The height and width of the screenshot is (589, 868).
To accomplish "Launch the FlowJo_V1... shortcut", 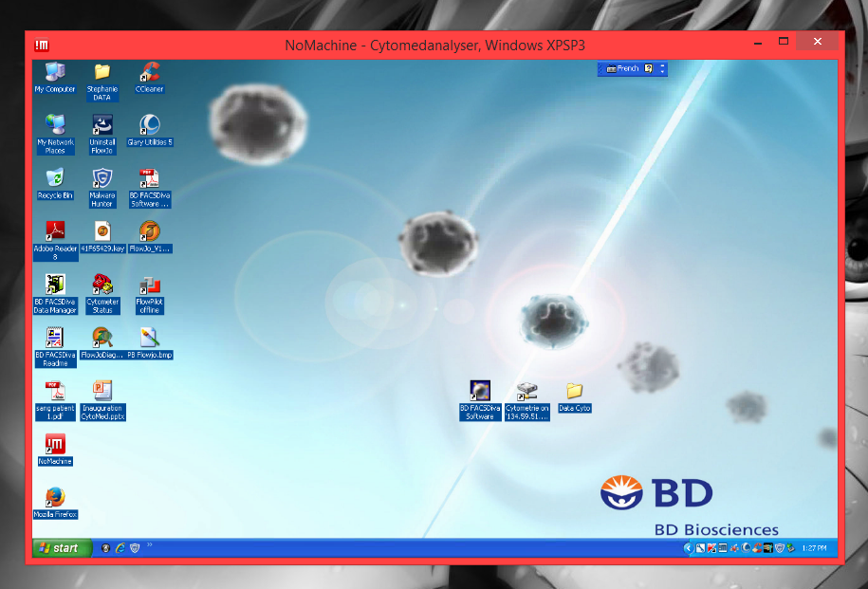I will coord(150,237).
